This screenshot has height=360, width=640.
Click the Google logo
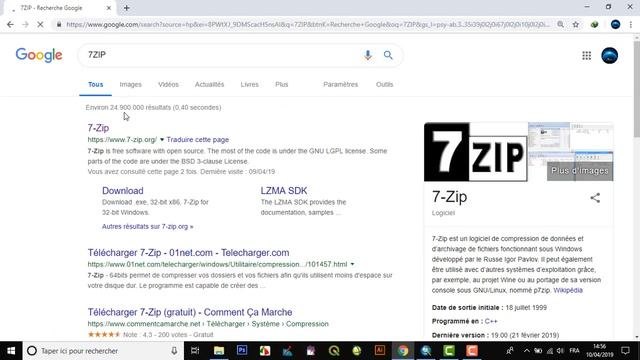pyautogui.click(x=39, y=55)
